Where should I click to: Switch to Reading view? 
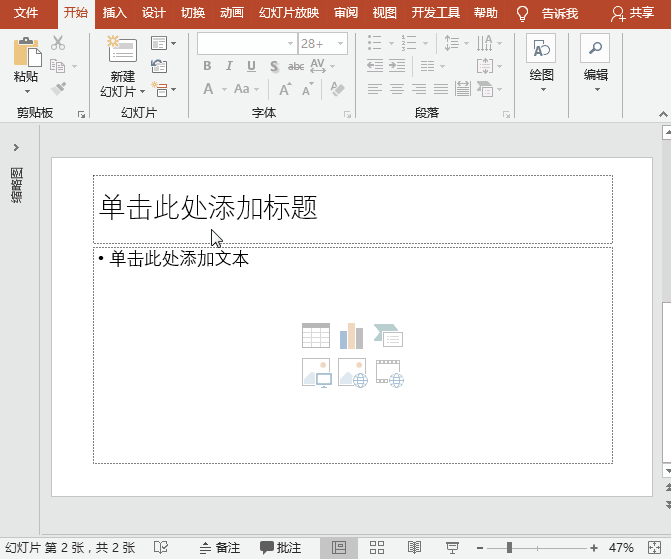[414, 547]
